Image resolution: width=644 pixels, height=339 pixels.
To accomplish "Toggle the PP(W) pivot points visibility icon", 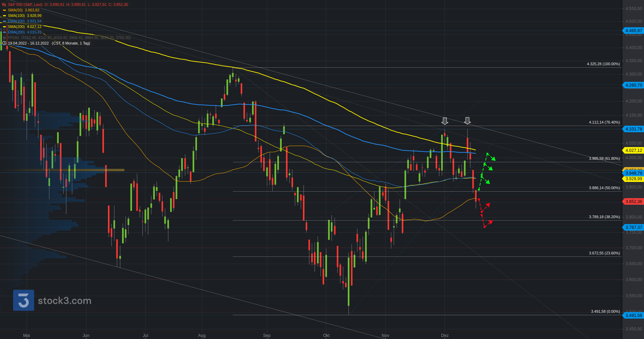I will click(x=4, y=38).
